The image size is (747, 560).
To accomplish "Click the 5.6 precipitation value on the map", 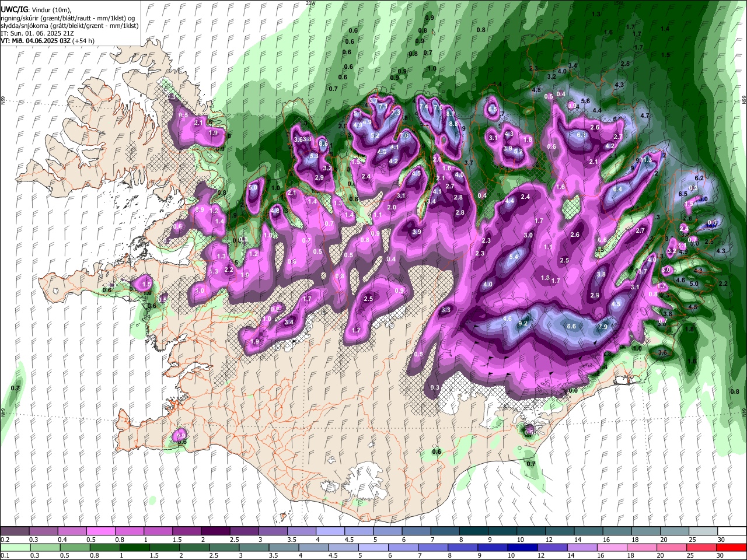I will 586,101.
